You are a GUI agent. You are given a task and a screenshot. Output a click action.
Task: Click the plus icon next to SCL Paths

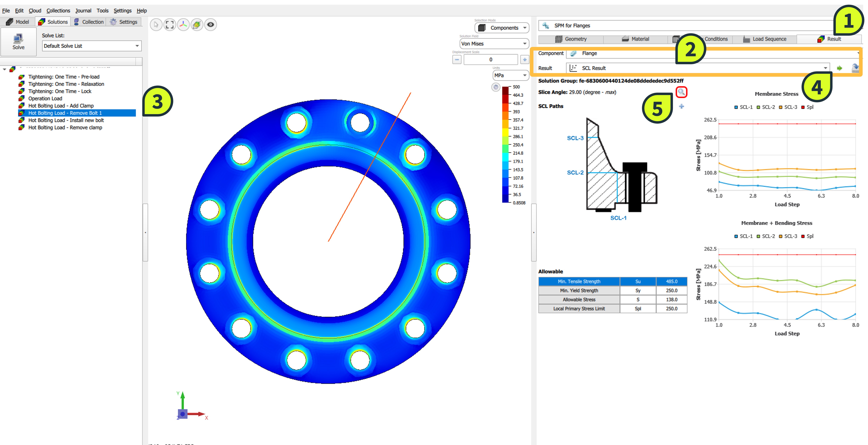[x=681, y=106]
